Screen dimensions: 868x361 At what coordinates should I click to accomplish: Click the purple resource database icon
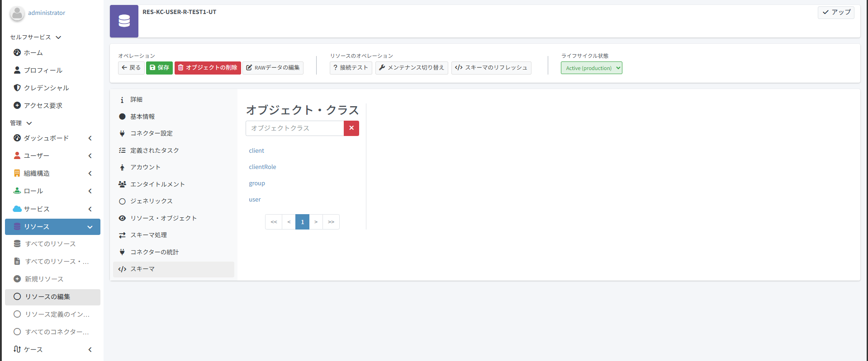coord(124,21)
